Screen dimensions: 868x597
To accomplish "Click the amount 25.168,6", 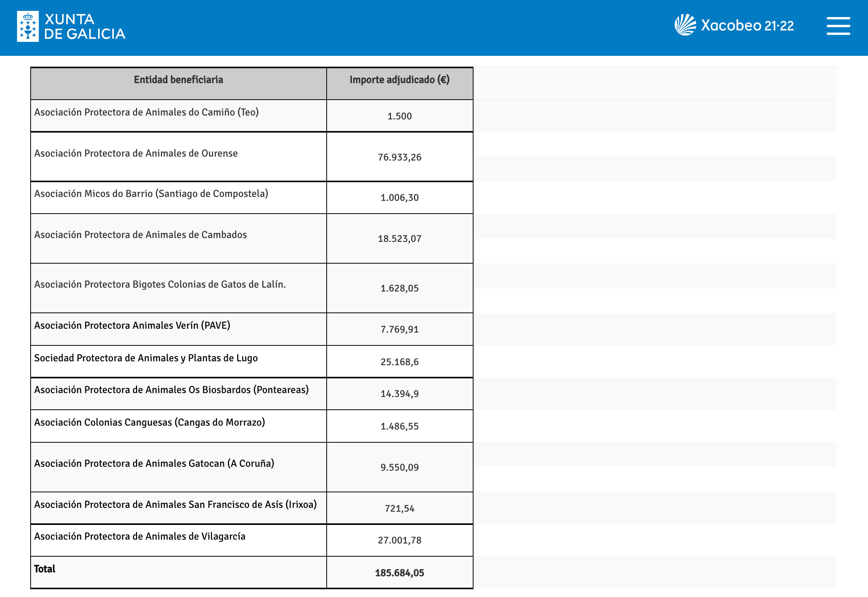I will pos(400,362).
